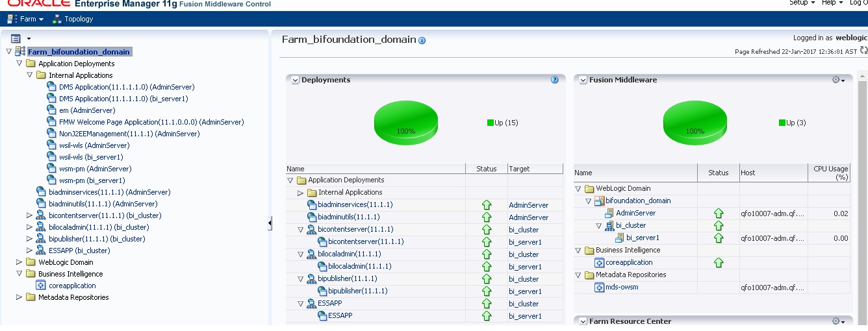Open bifoundation_domain link in Fusion Middleware table

[x=638, y=201]
